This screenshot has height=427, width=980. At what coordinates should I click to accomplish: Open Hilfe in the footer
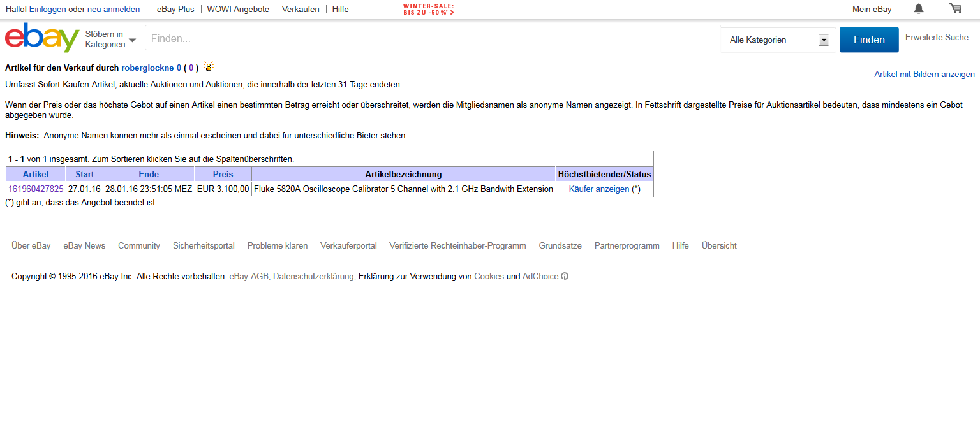point(681,245)
